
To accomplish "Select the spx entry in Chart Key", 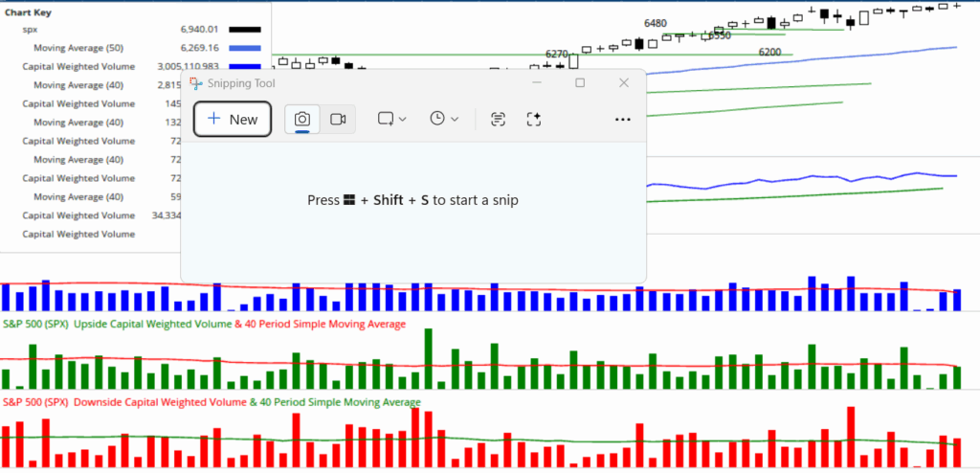I will coord(31,31).
